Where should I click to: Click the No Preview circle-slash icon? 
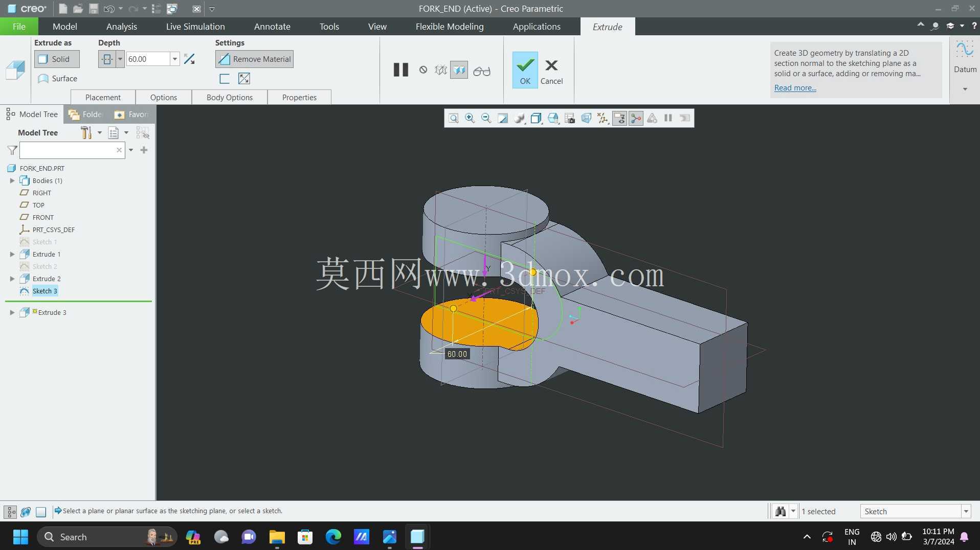423,70
